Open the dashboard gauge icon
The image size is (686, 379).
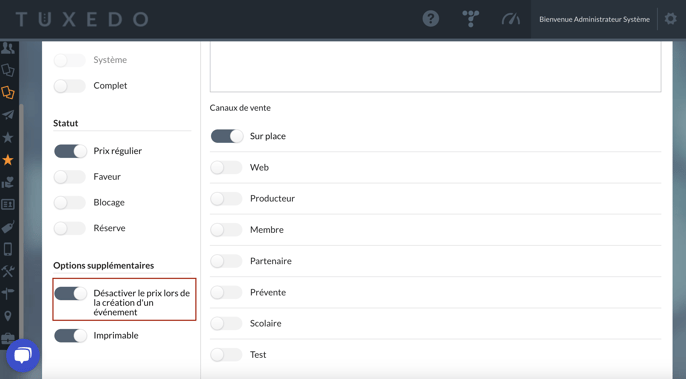coord(511,19)
